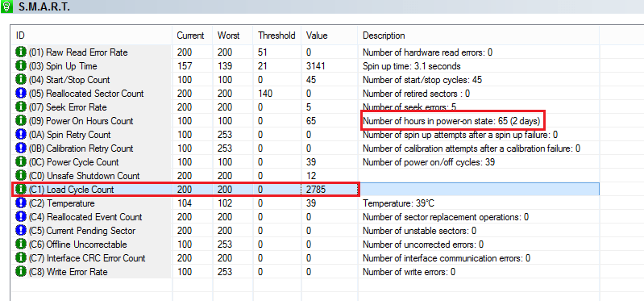The height and width of the screenshot is (301, 644).
Task: Select the (C6) Offline Uncorrectable row
Action: (305, 245)
